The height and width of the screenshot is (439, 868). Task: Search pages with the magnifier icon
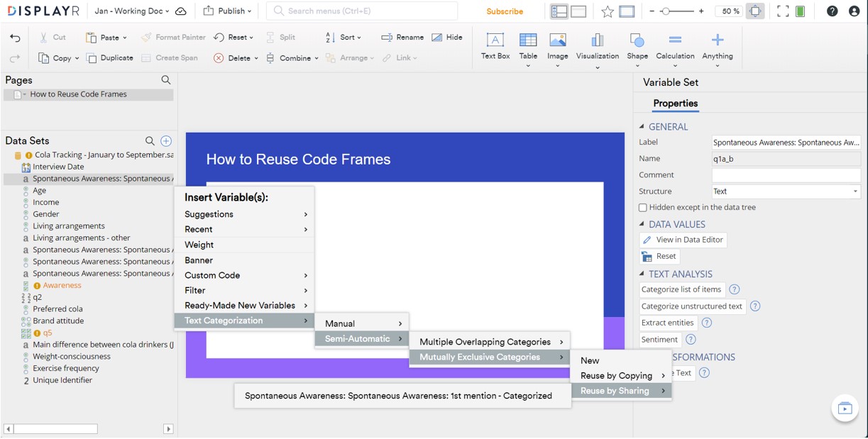click(x=165, y=80)
